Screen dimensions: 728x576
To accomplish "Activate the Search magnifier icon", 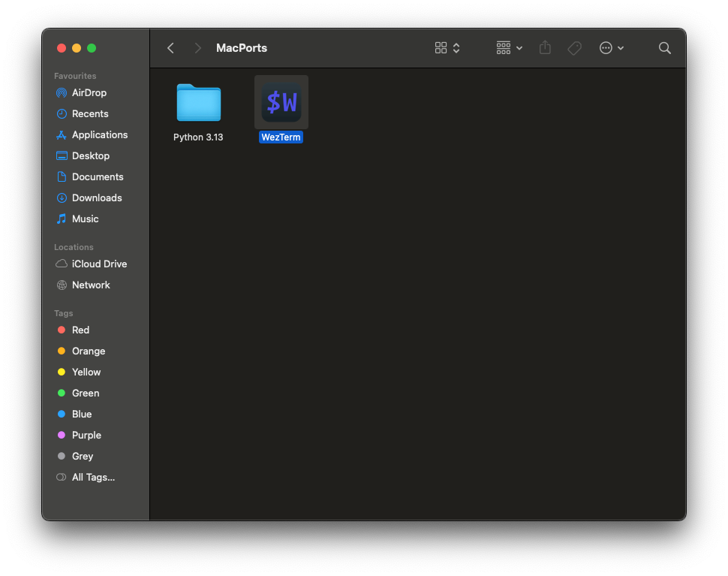I will click(664, 47).
